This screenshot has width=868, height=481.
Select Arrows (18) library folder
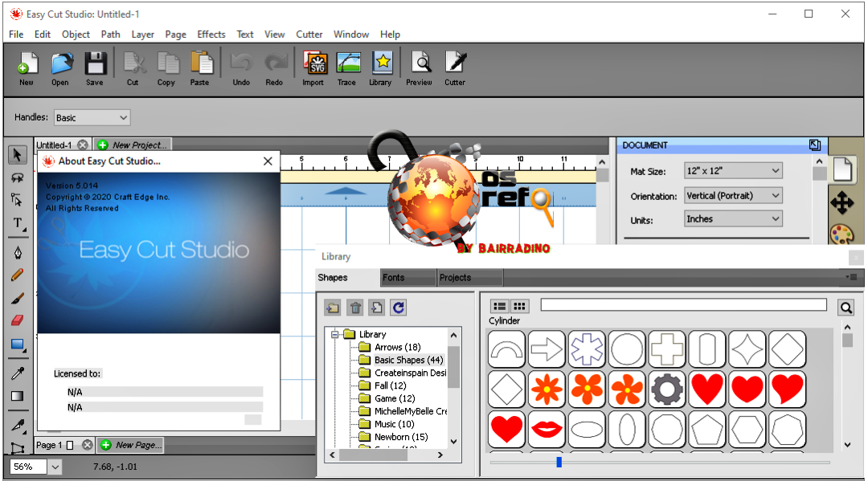coord(398,347)
